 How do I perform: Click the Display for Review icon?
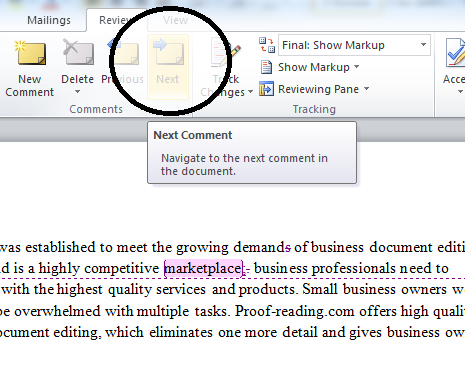[267, 45]
